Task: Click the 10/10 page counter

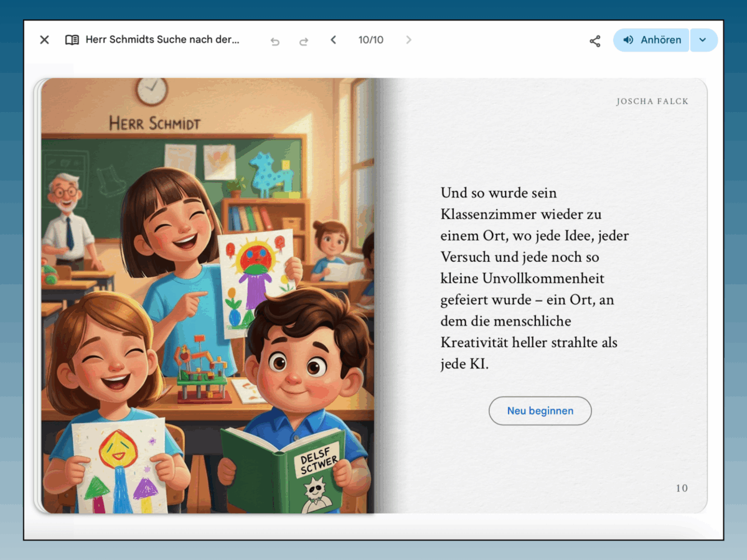Action: click(x=371, y=40)
